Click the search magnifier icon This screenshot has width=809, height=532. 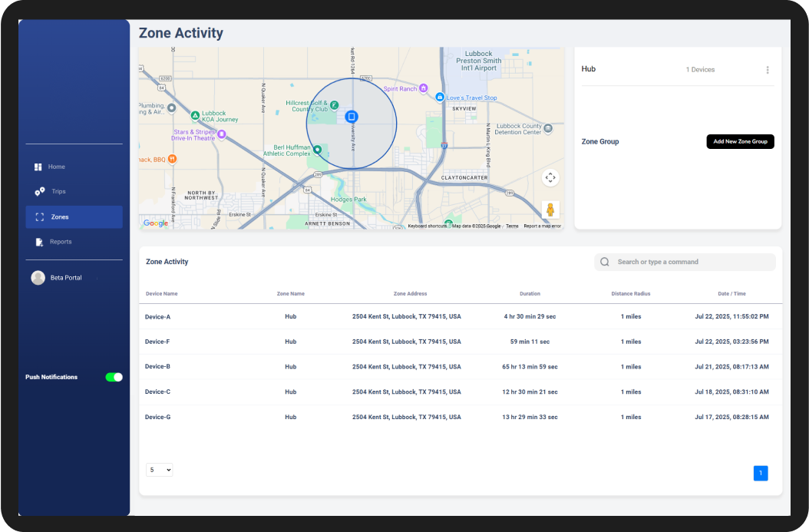coord(605,262)
